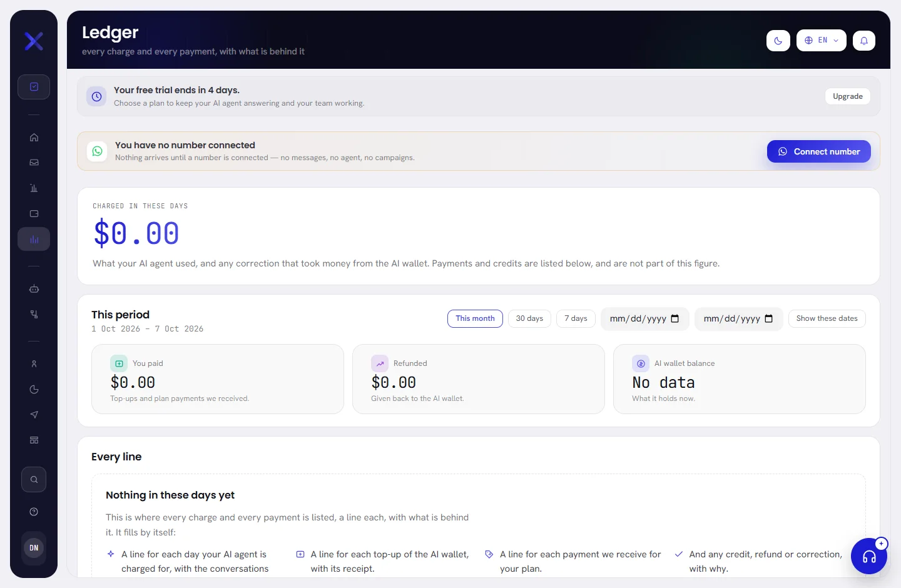
Task: Open the start date calendar picker icon
Action: tap(675, 318)
